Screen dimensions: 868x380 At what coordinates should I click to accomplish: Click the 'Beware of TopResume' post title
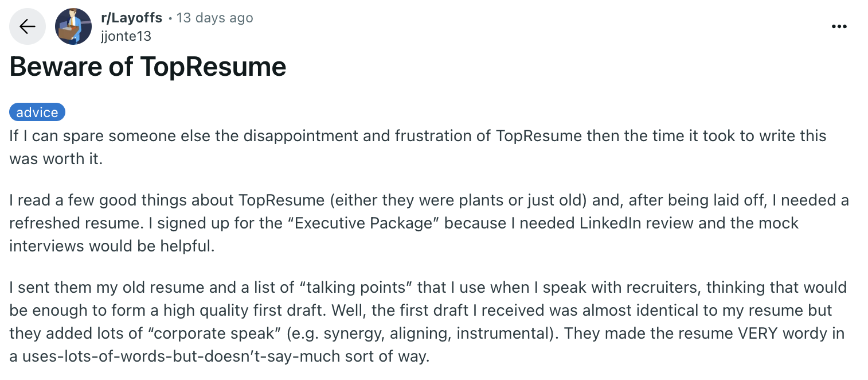148,67
